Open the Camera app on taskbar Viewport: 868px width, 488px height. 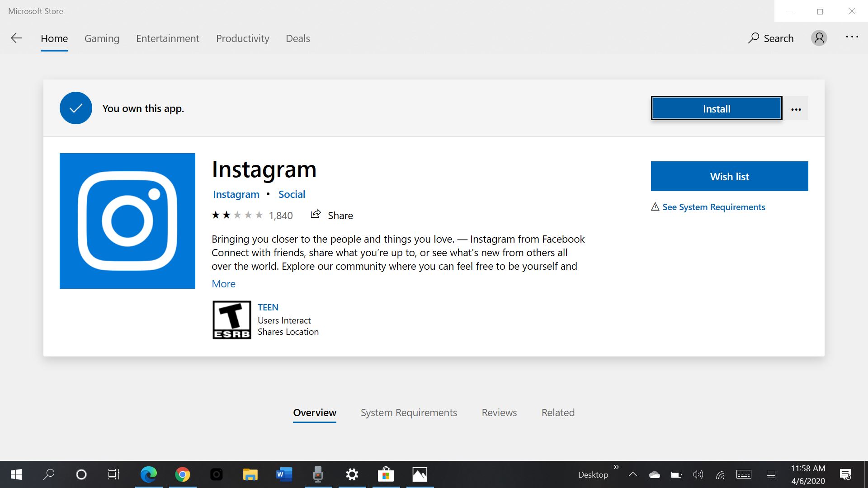point(217,474)
